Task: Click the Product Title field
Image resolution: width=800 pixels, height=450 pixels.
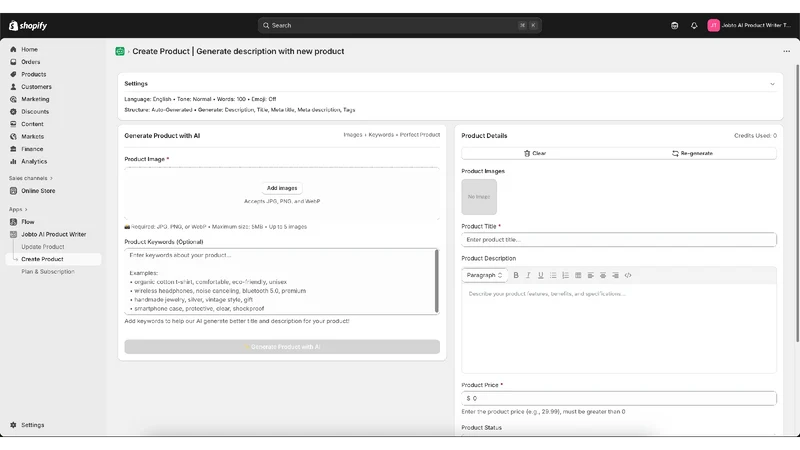Action: 619,240
